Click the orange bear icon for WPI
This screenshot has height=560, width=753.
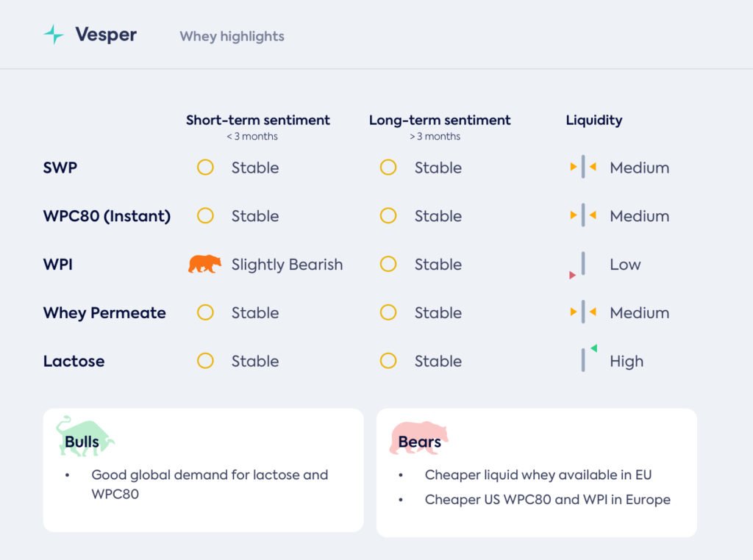pos(204,265)
